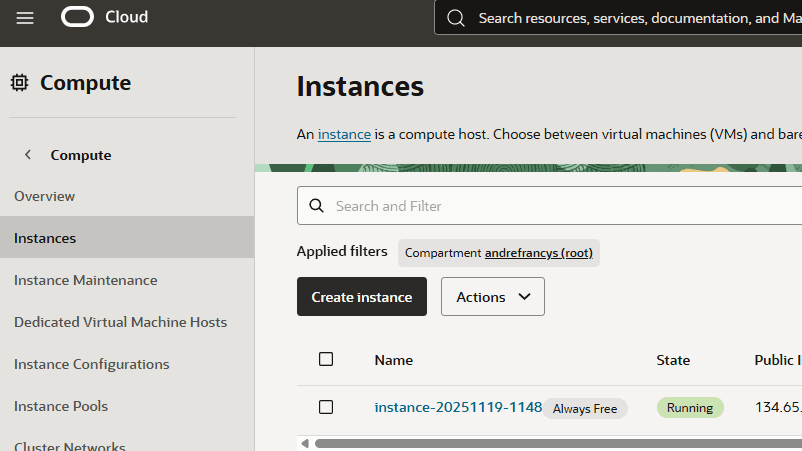Open Instance Configurations page

pos(91,364)
